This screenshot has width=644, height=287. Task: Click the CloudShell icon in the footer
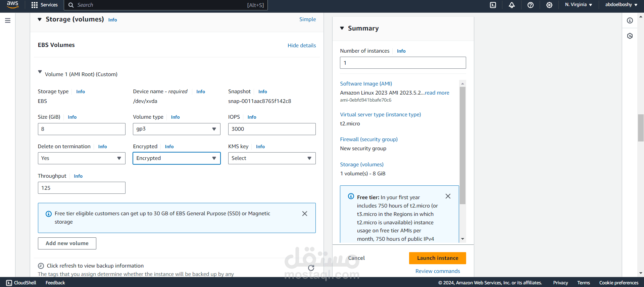9,283
